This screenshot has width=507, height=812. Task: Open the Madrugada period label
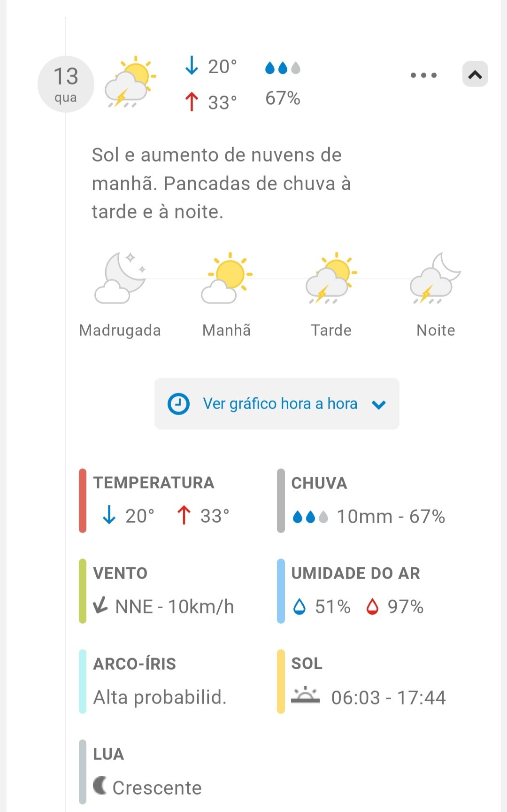click(120, 330)
